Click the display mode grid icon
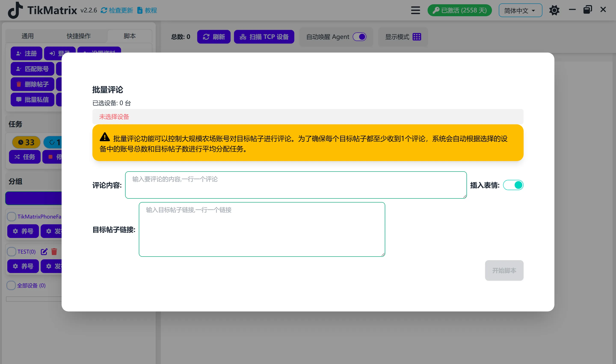 [x=417, y=37]
